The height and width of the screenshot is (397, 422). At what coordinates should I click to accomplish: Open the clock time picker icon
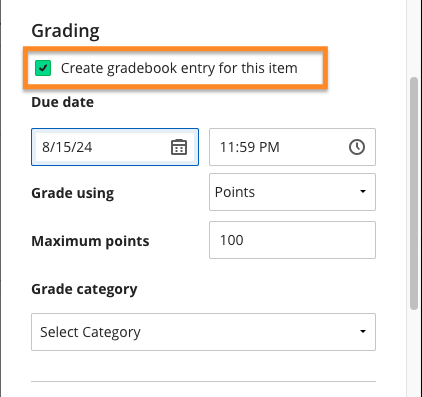(x=357, y=147)
